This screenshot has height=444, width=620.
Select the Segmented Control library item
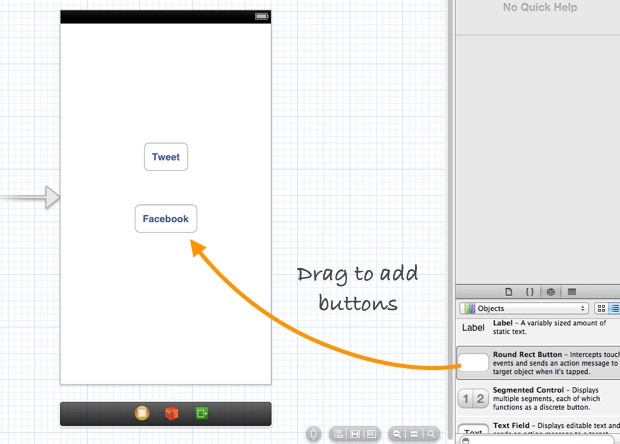click(x=538, y=399)
